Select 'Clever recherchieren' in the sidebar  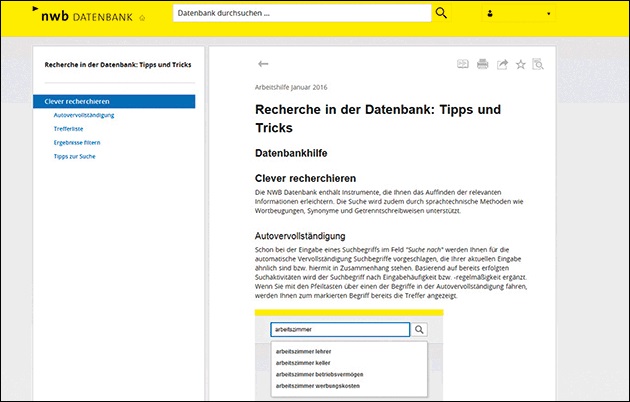pyautogui.click(x=114, y=101)
